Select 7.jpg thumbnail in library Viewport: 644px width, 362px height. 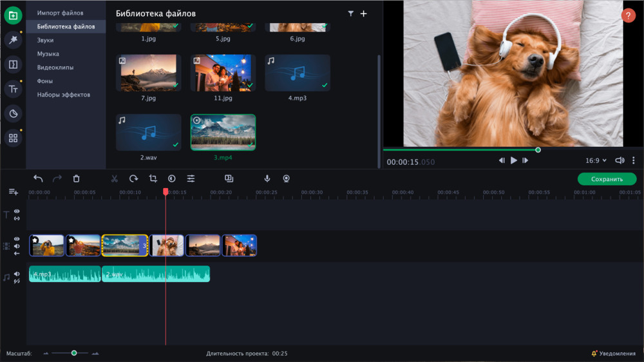[148, 73]
